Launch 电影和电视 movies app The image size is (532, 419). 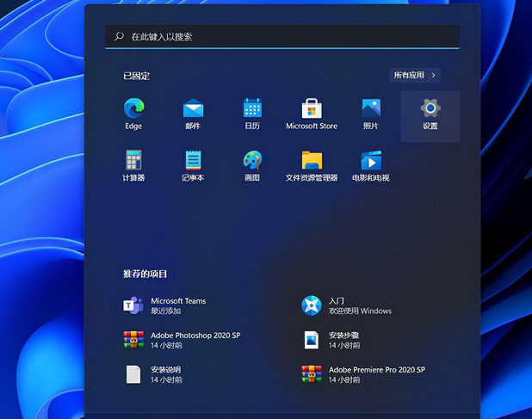[371, 161]
